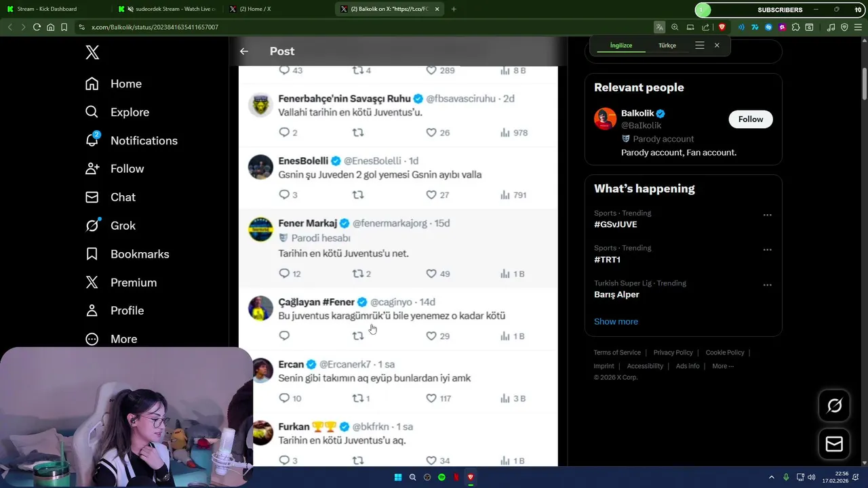Select İngilizce in translate popup
Image resolution: width=868 pixels, height=488 pixels.
click(x=621, y=45)
